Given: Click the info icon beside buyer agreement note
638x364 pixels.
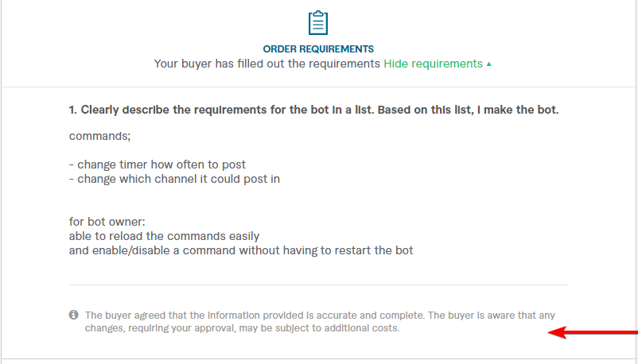Looking at the screenshot, I should tap(74, 315).
